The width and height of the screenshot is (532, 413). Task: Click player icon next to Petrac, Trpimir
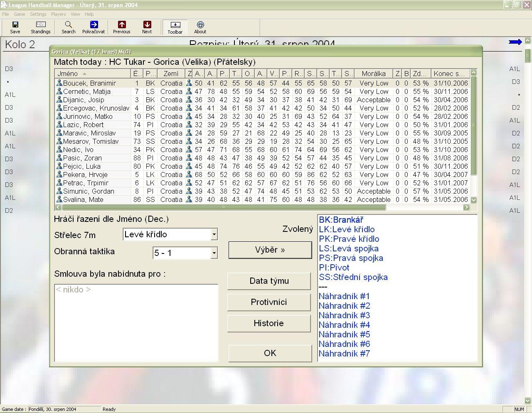point(59,183)
